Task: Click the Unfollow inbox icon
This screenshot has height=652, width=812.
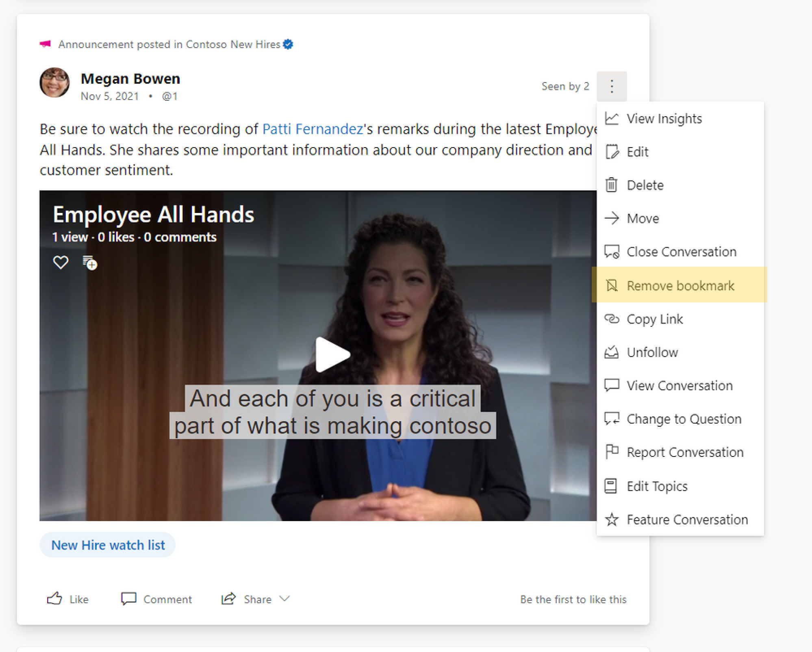Action: (612, 352)
